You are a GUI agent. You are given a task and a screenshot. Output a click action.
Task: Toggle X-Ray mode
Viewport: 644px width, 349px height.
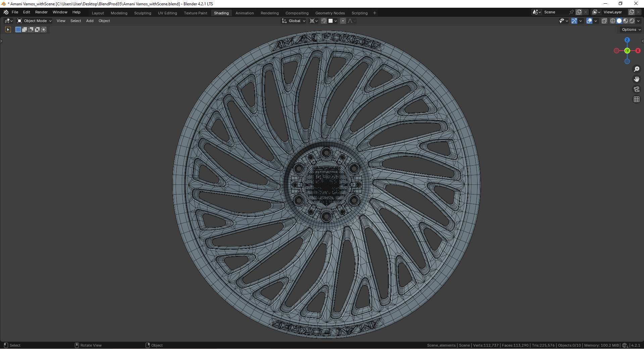pyautogui.click(x=604, y=21)
